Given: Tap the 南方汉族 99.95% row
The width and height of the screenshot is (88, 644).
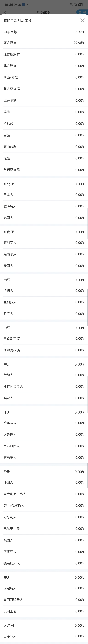Looking at the screenshot, I should 44,43.
